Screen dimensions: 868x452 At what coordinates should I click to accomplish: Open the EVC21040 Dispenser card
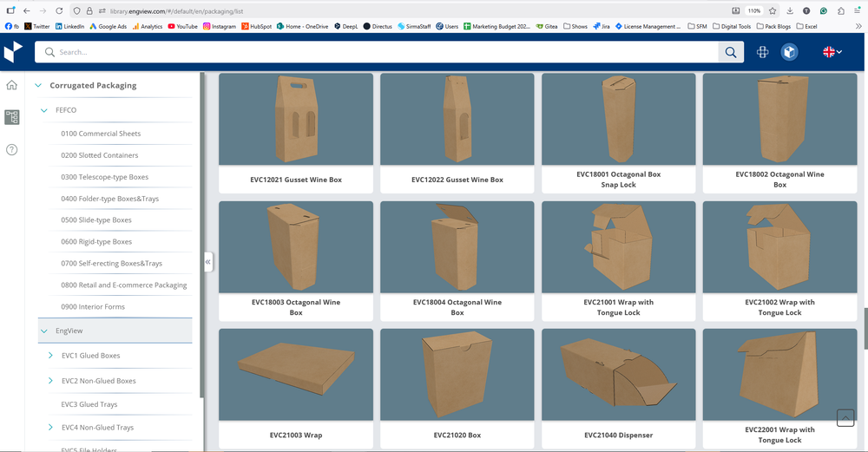click(618, 389)
